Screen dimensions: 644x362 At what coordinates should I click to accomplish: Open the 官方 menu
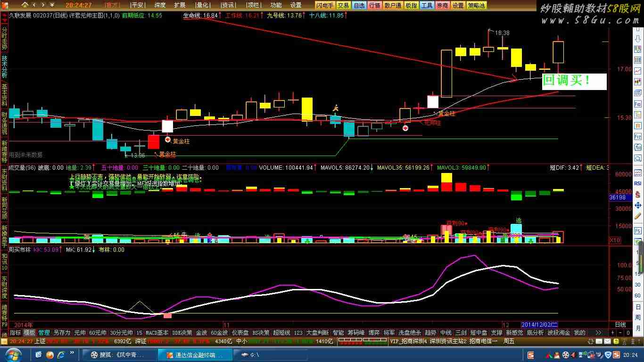(x=112, y=5)
